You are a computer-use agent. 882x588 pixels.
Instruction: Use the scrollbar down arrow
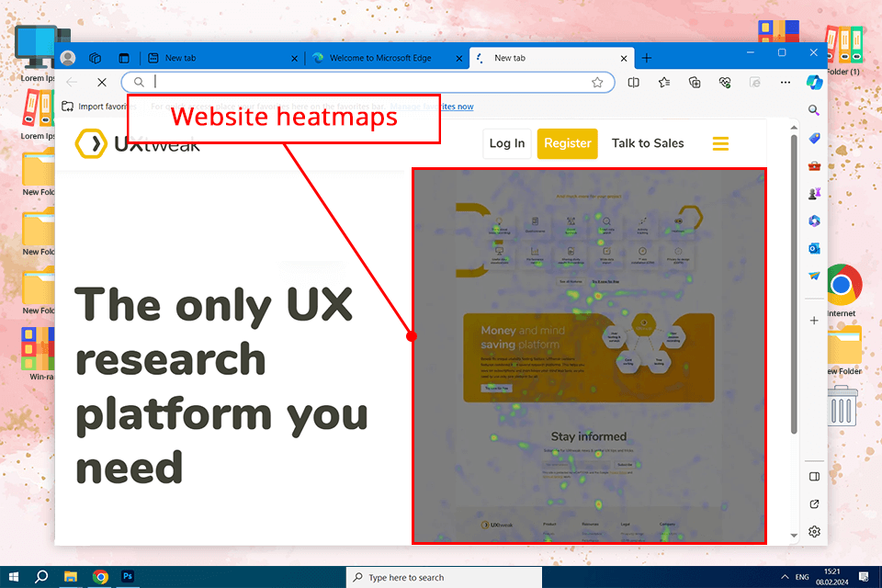[794, 535]
